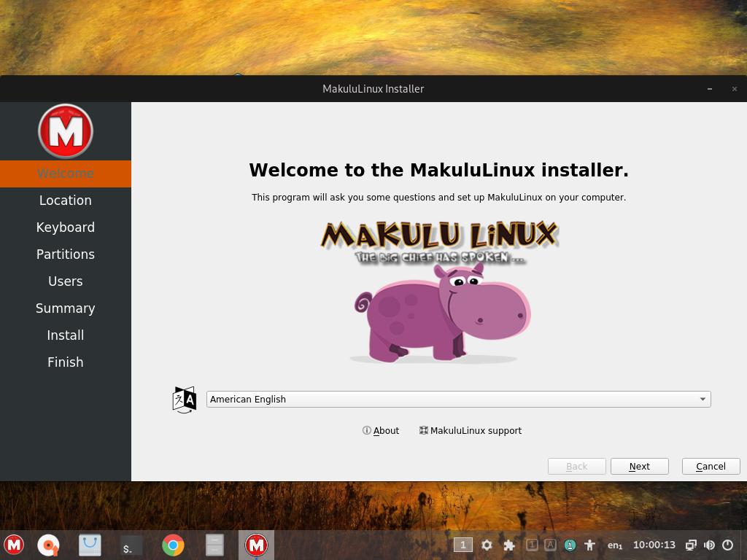Image resolution: width=747 pixels, height=560 pixels.
Task: Cancel the installer
Action: [x=711, y=466]
